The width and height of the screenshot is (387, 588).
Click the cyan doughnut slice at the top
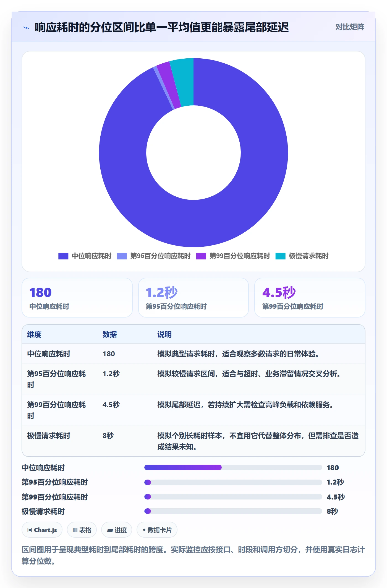(x=183, y=82)
